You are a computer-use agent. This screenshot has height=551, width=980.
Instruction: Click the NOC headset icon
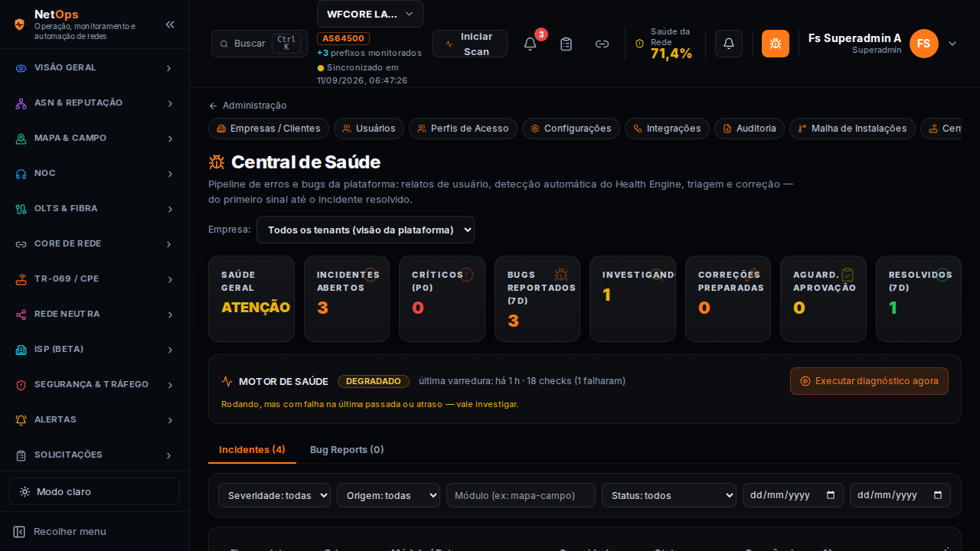21,174
